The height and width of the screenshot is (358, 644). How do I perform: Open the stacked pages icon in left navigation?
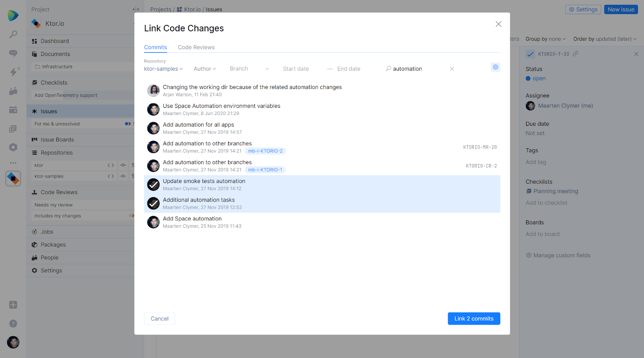(x=13, y=129)
